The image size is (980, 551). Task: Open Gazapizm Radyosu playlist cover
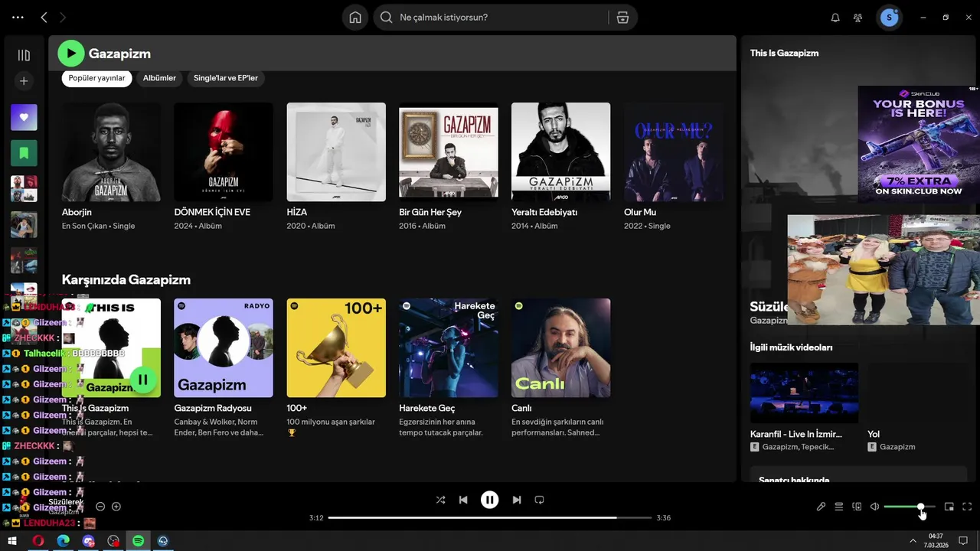pos(224,348)
